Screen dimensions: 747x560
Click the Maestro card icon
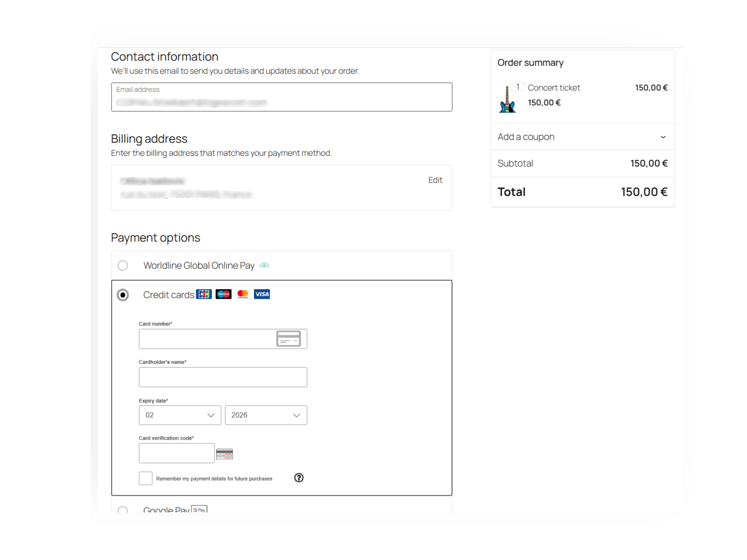[223, 294]
